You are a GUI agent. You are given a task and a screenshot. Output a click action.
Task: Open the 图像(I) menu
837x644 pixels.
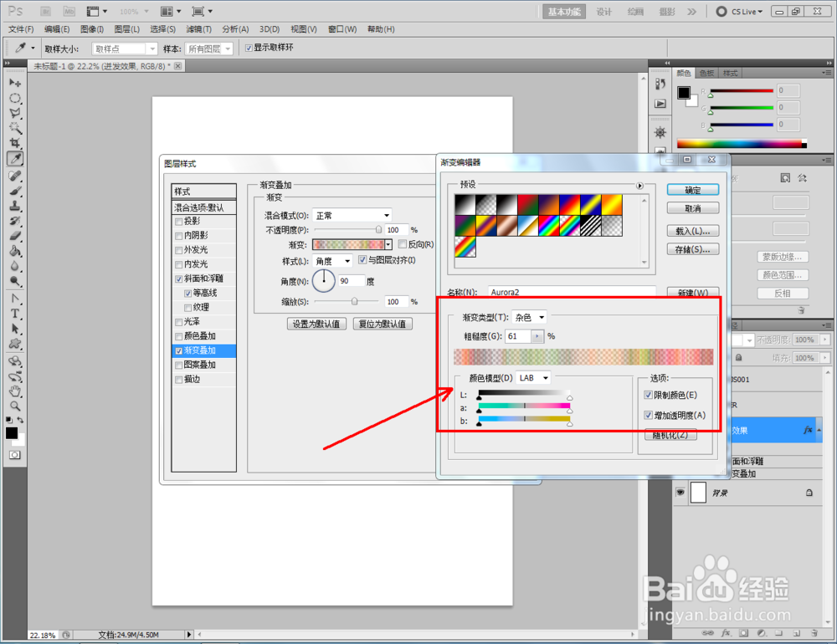click(92, 29)
